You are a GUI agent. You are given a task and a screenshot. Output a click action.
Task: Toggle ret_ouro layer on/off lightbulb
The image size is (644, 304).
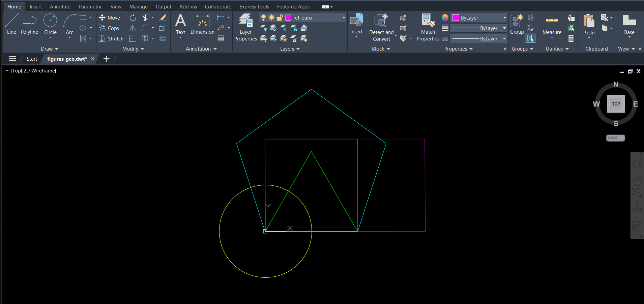point(263,18)
